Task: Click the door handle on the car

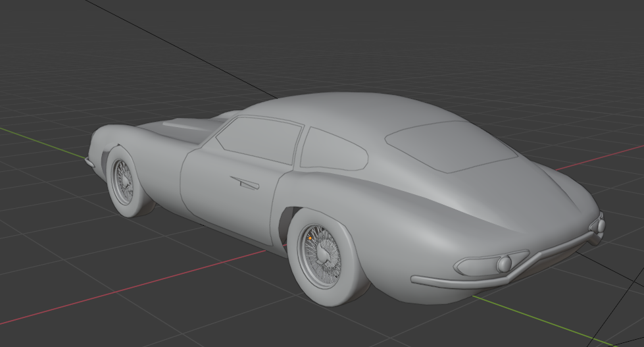Action: click(245, 183)
